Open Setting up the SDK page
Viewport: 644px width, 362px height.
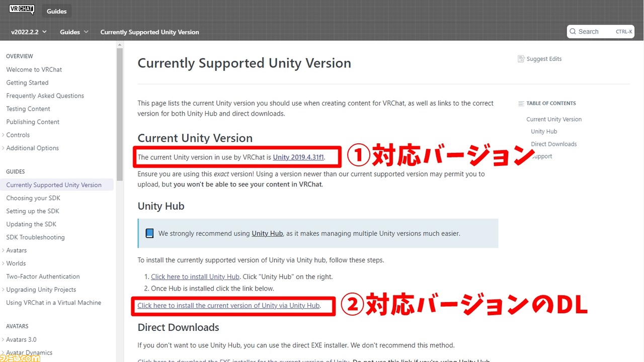[x=33, y=211]
